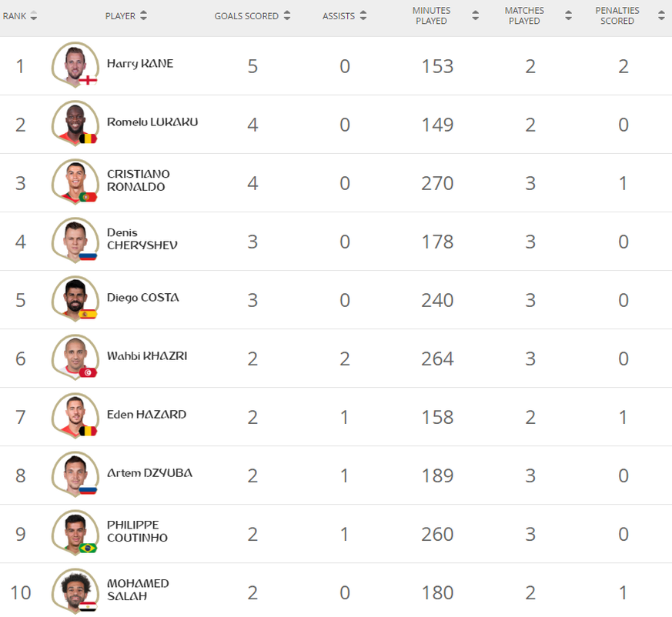Open Philippe Coutinho's name link
The width and height of the screenshot is (672, 617).
[x=137, y=532]
